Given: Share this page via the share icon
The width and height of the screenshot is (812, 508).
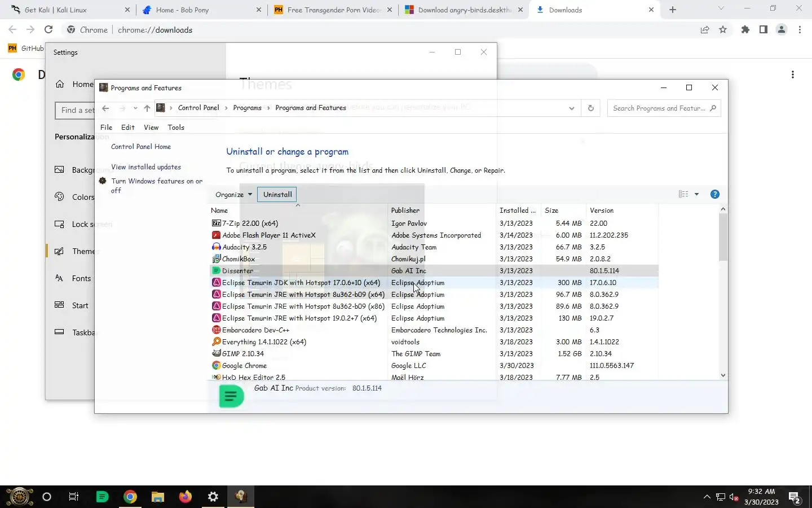Looking at the screenshot, I should pos(705,29).
